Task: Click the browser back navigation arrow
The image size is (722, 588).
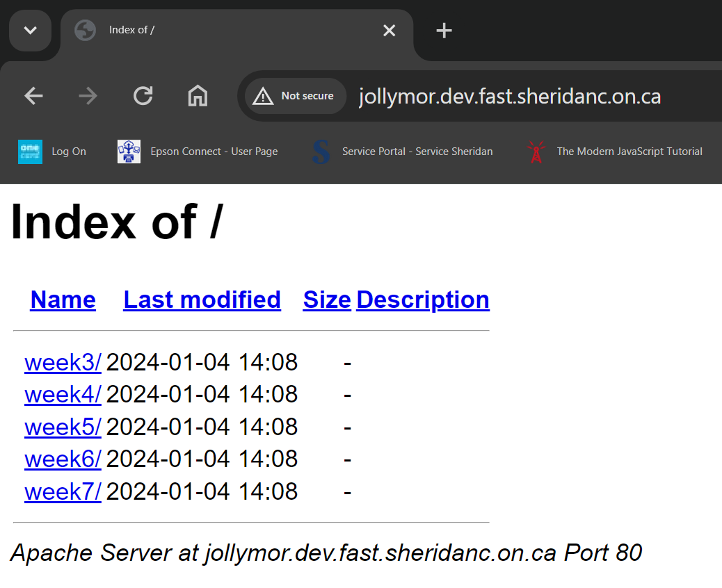Action: [33, 96]
